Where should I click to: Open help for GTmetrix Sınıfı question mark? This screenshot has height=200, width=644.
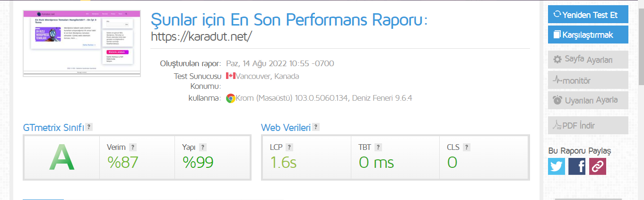pos(89,127)
